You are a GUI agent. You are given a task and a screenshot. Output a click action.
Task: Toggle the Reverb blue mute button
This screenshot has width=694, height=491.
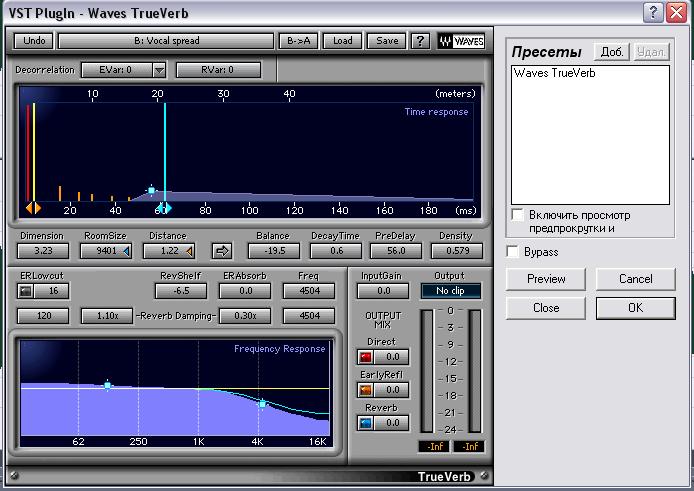point(366,423)
